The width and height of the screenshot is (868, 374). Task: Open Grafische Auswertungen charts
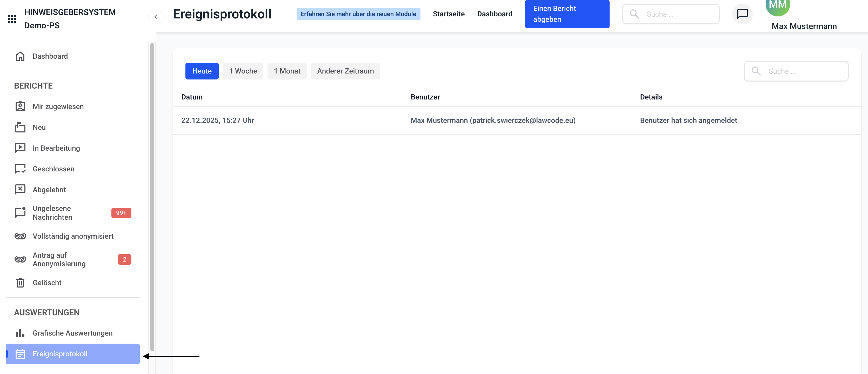pyautogui.click(x=72, y=333)
